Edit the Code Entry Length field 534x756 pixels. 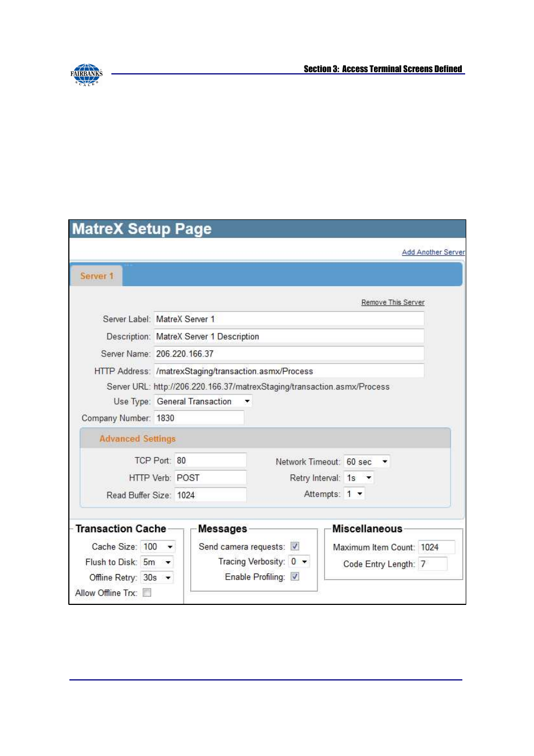click(x=433, y=564)
